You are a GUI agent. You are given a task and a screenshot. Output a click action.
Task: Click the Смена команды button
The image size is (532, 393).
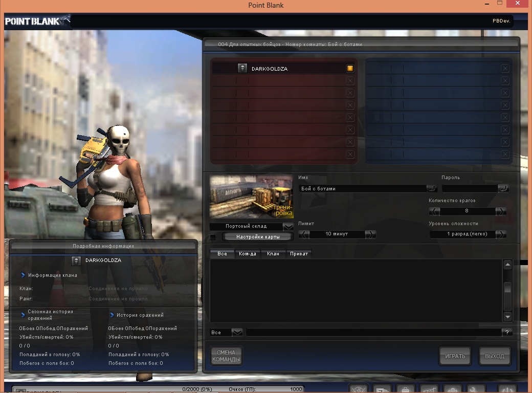tap(226, 356)
